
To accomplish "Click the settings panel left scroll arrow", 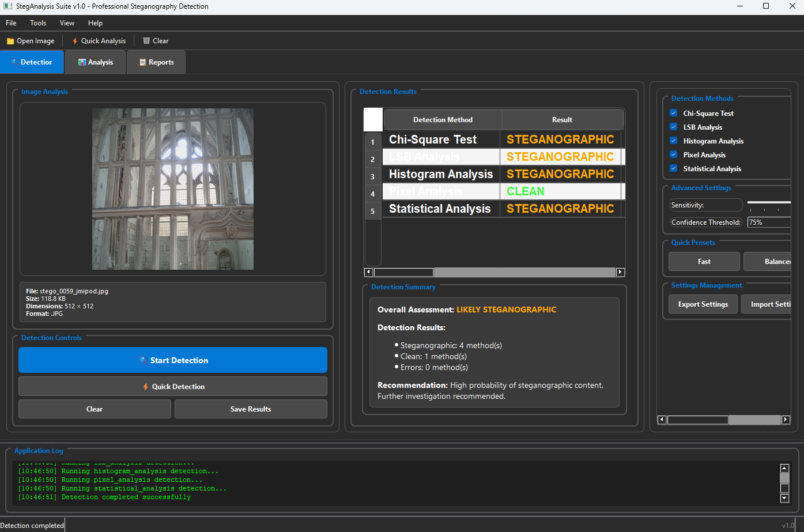I will pyautogui.click(x=662, y=420).
